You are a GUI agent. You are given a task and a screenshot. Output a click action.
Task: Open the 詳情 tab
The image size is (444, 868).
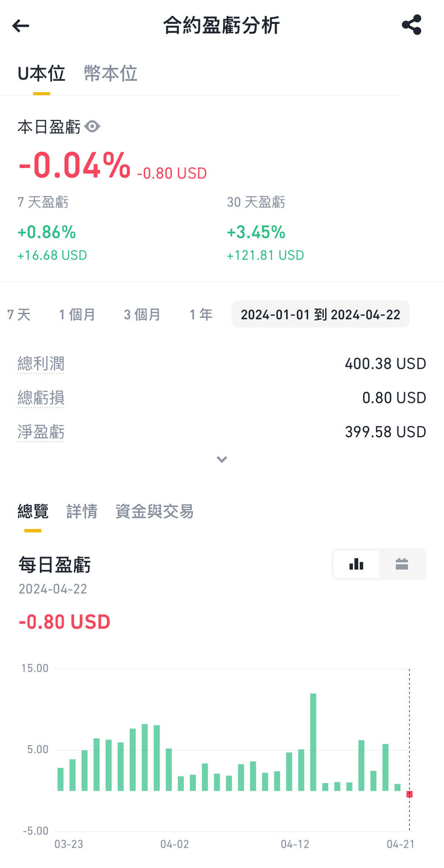(82, 511)
